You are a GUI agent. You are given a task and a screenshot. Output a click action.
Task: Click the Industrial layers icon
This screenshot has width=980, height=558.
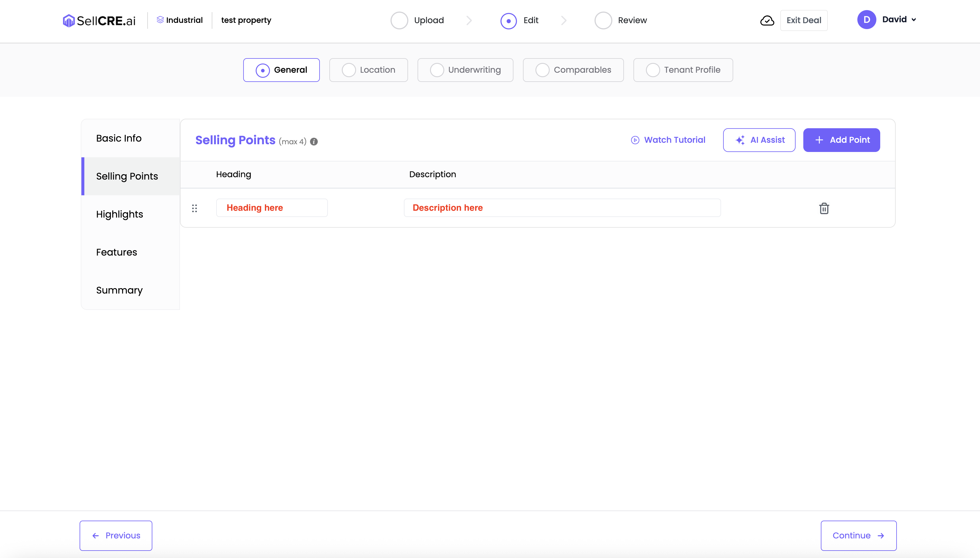160,20
